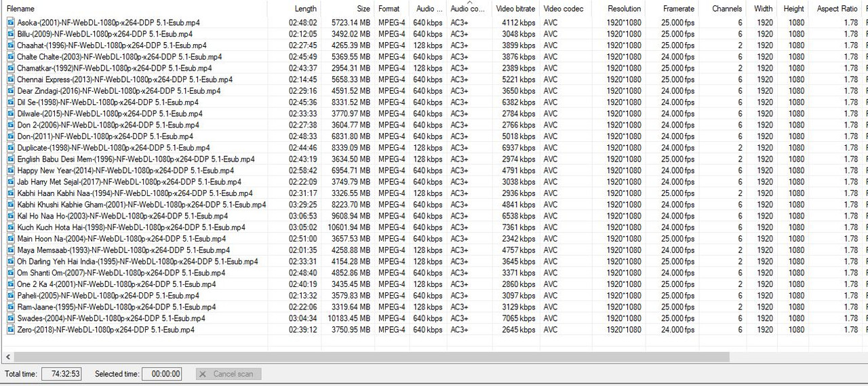This screenshot has height=386, width=868.
Task: Select the Swades-(2004) file name
Action: (111, 319)
